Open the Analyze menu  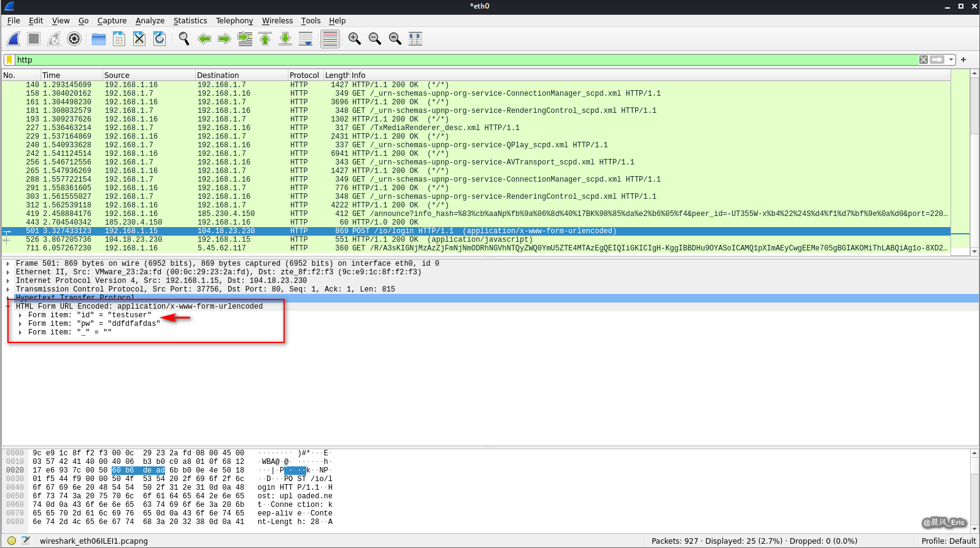[x=150, y=20]
